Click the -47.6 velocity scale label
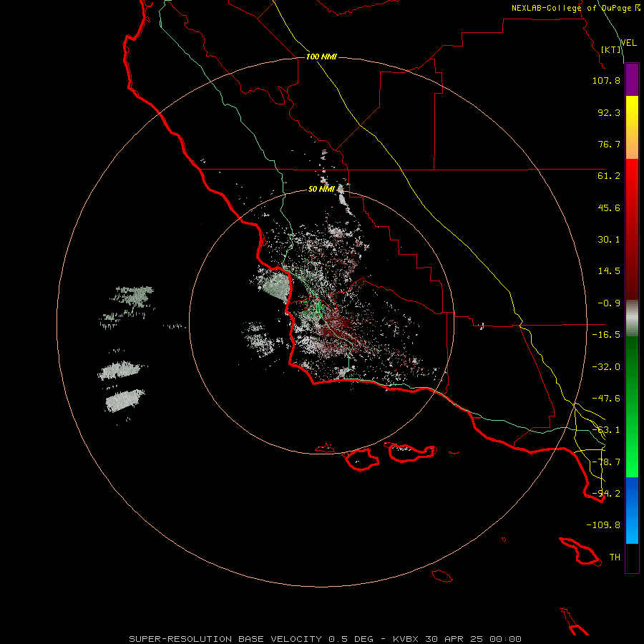The width and height of the screenshot is (644, 644). pyautogui.click(x=606, y=399)
